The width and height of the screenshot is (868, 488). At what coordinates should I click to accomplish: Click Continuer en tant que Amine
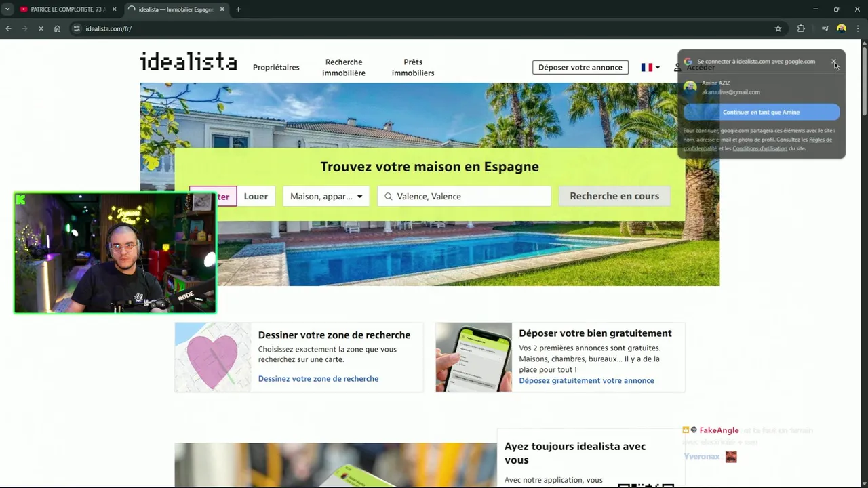point(761,113)
